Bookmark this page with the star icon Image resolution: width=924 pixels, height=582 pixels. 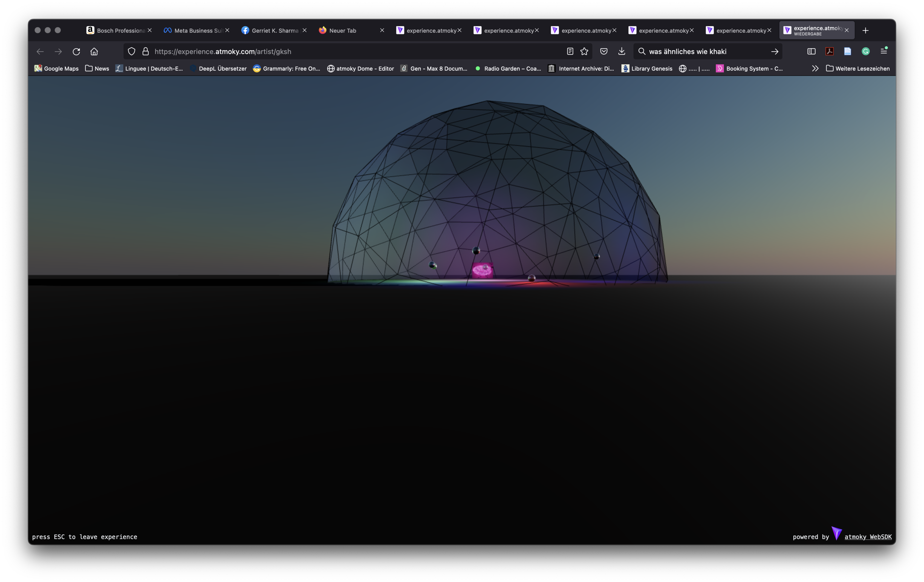pos(584,51)
